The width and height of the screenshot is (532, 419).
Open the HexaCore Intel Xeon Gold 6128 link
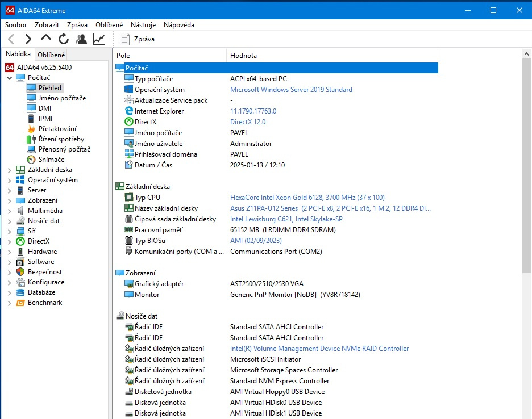click(307, 198)
